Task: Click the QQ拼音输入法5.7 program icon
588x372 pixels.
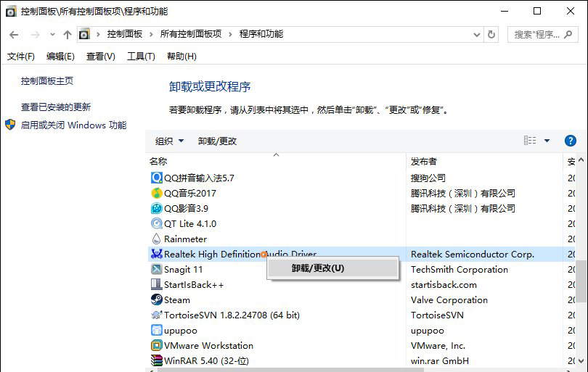Action: point(156,178)
